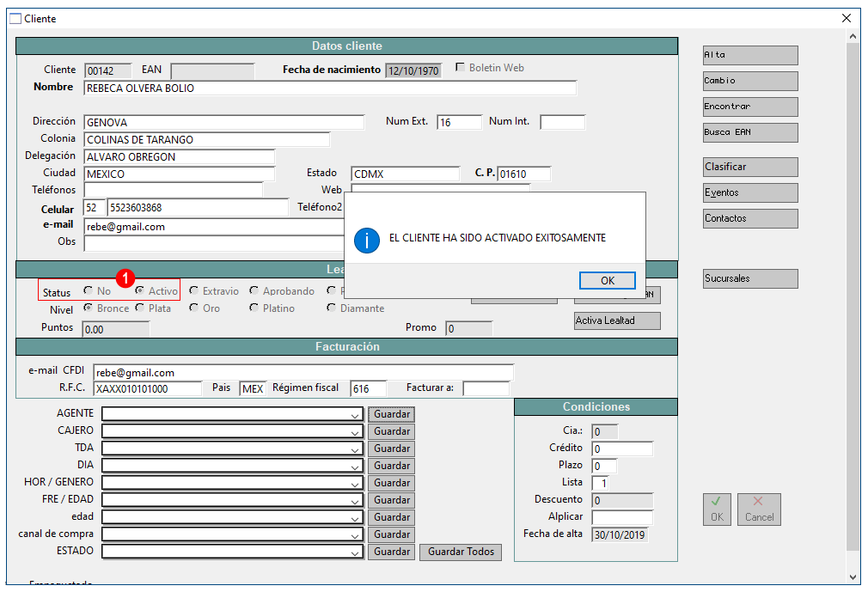Screen dimensions: 868x592
Task: Open the Encontrar search button
Action: (x=750, y=107)
